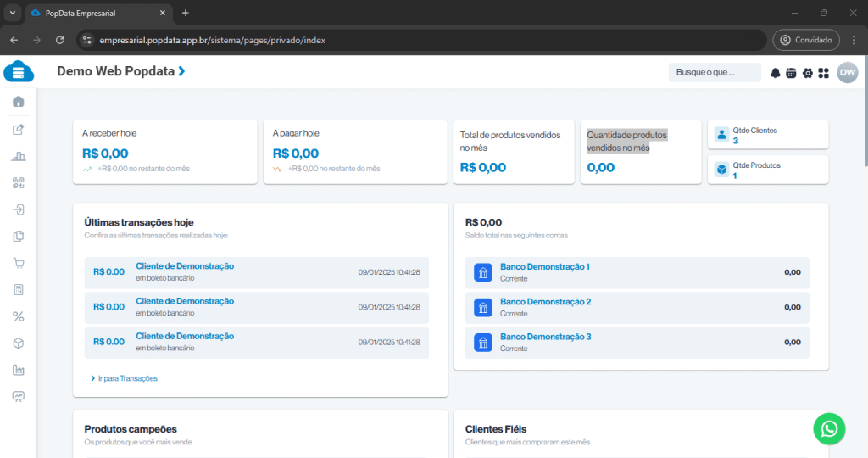Click the QR code sidebar icon

(x=18, y=182)
